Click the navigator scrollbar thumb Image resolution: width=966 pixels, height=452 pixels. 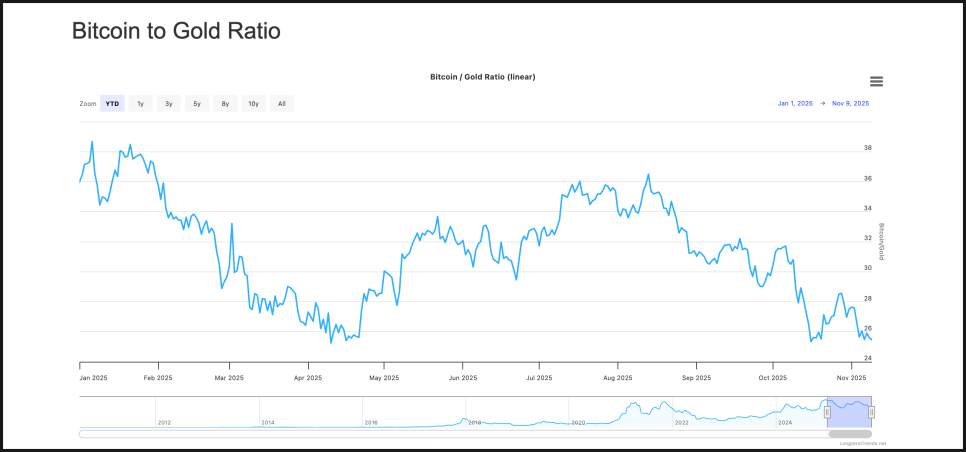point(849,434)
